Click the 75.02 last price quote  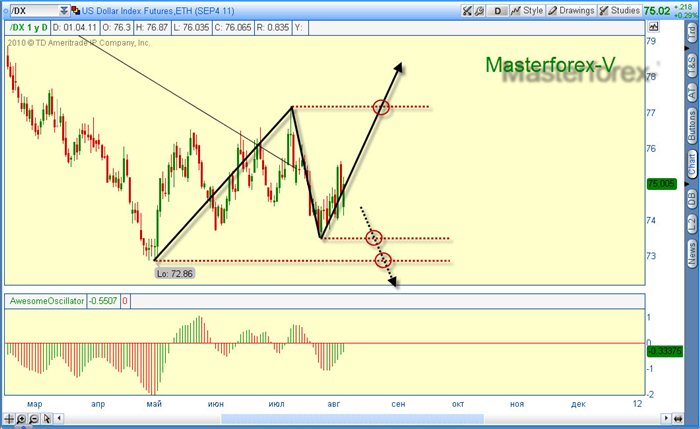coord(657,11)
